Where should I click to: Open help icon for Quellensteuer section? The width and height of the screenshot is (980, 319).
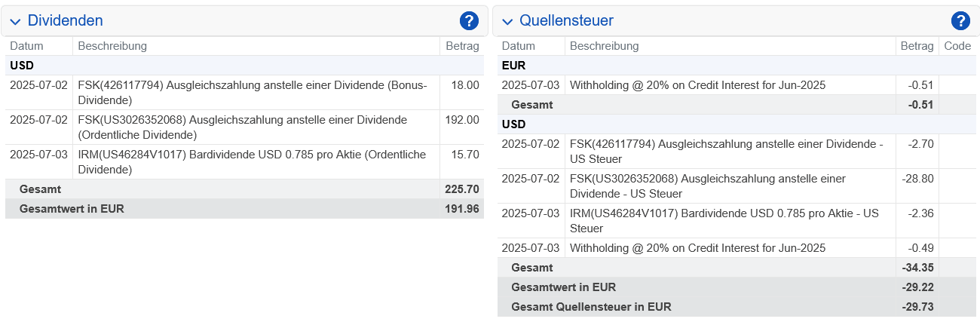point(960,21)
